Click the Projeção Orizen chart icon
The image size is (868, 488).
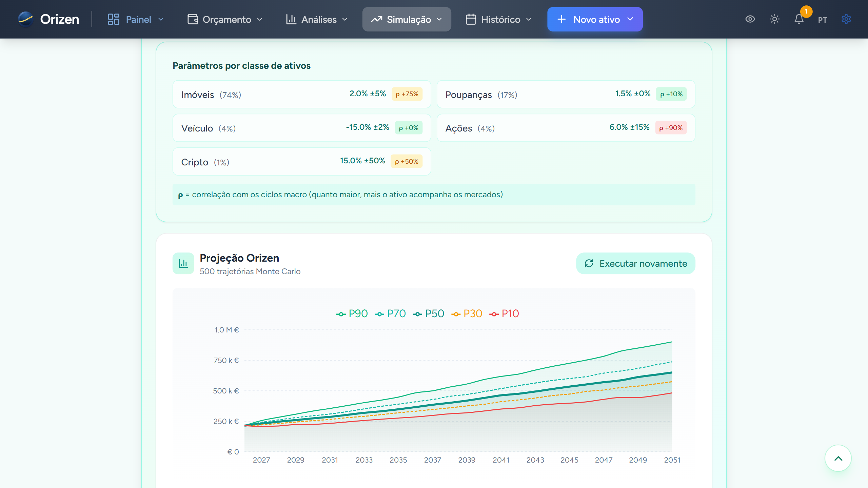[183, 263]
